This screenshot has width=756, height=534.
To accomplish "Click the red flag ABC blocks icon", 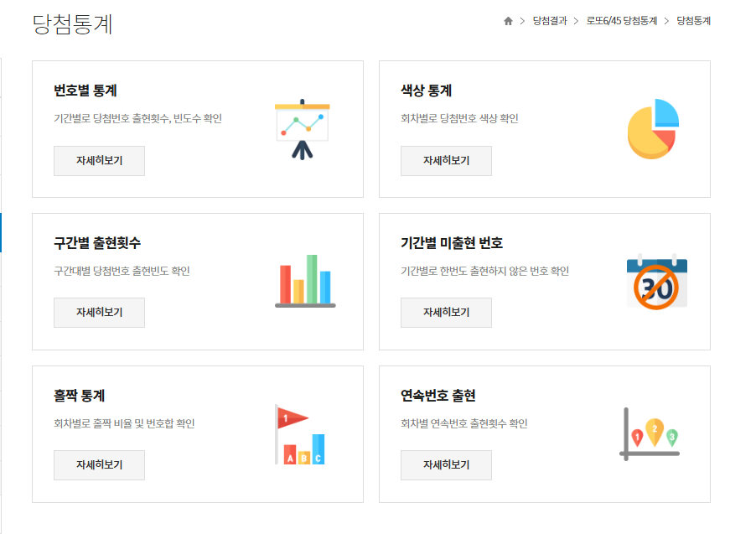I will coord(300,434).
